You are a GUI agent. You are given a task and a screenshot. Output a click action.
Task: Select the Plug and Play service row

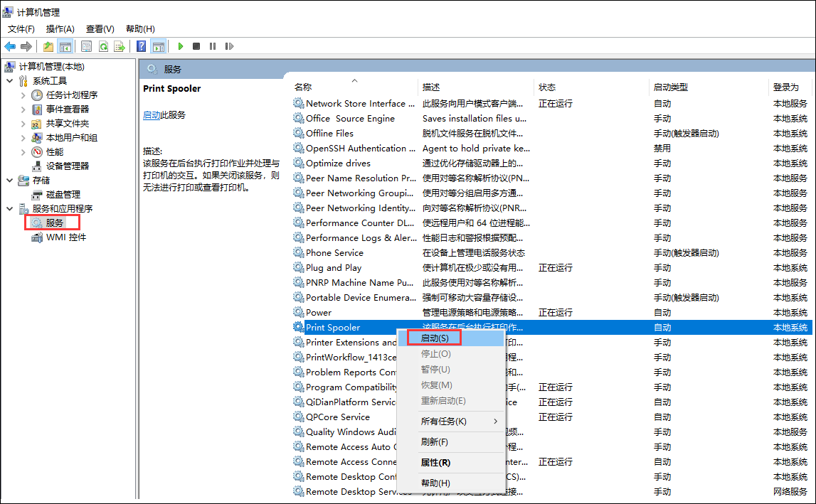[334, 268]
